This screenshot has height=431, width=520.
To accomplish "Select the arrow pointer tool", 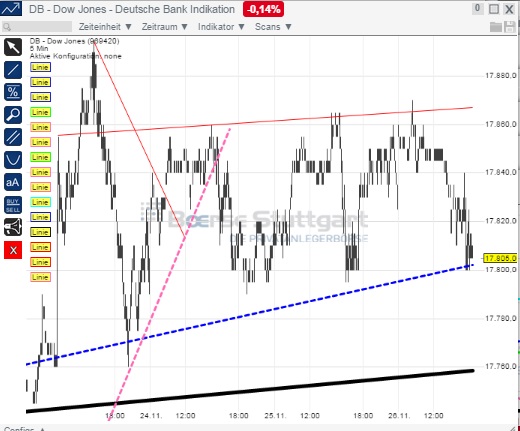I will click(x=13, y=47).
